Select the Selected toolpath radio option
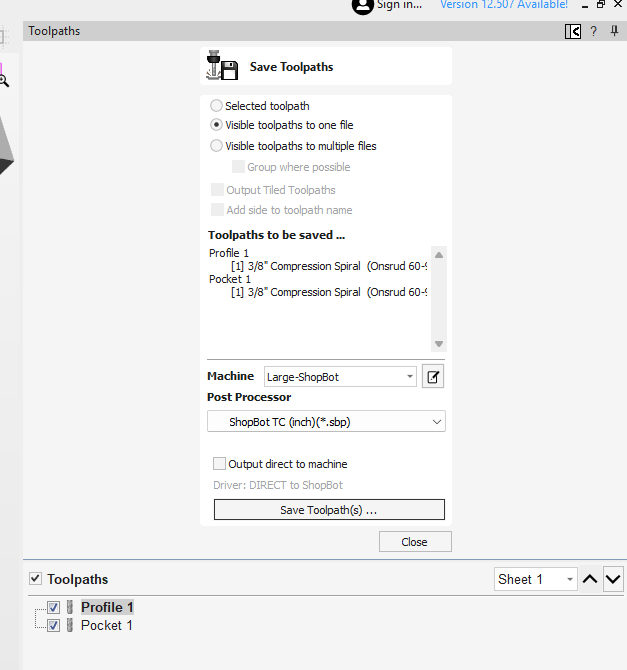This screenshot has height=670, width=627. [216, 106]
